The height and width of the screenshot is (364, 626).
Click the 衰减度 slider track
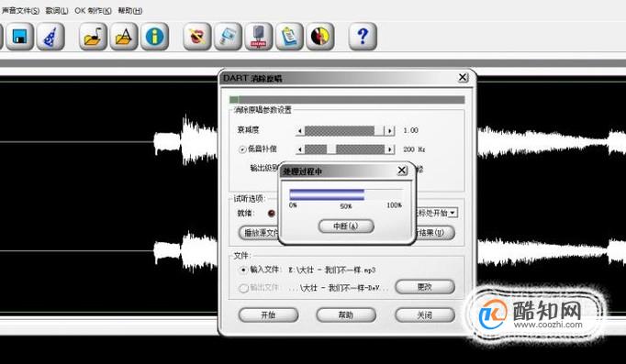click(x=344, y=130)
